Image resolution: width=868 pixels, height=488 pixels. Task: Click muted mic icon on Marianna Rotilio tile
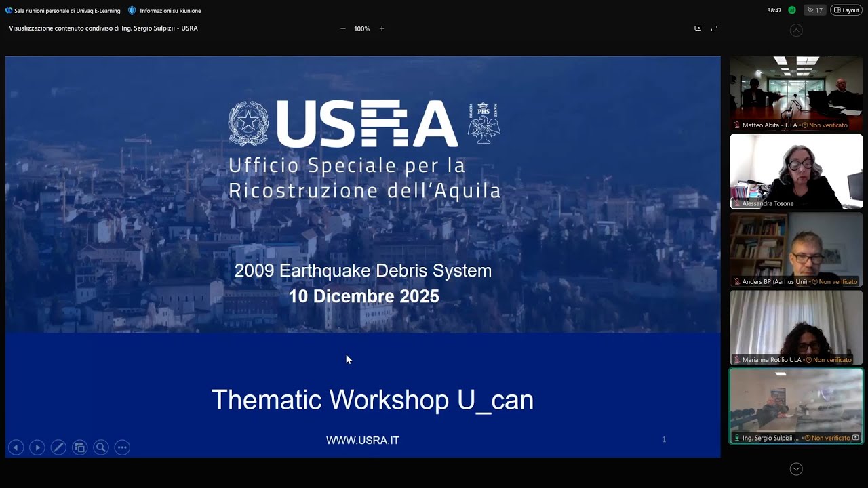tap(737, 360)
